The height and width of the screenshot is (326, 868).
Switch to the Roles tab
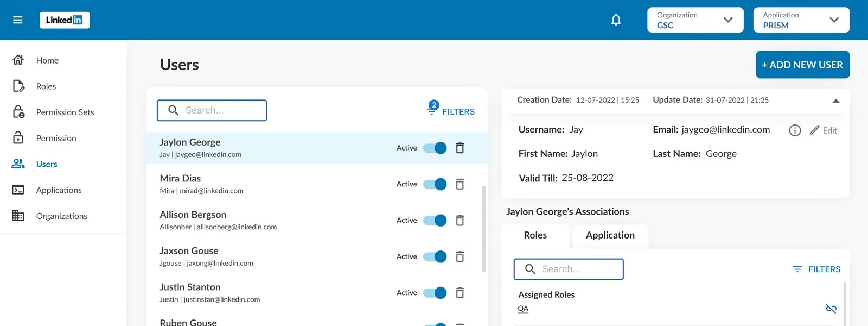pyautogui.click(x=535, y=235)
